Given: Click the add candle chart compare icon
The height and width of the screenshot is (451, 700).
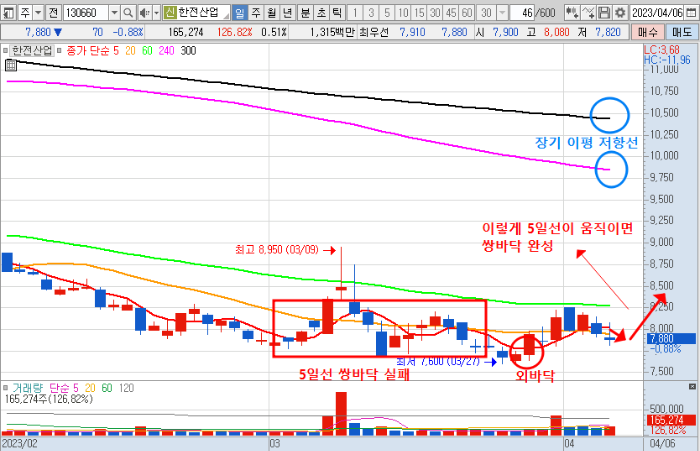Looking at the screenshot, I should (571, 13).
